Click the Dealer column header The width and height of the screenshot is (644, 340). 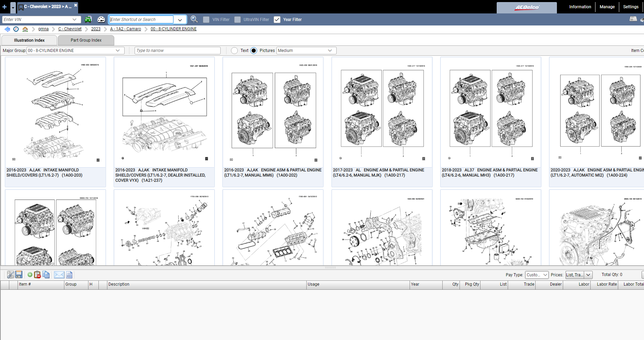tap(549, 285)
